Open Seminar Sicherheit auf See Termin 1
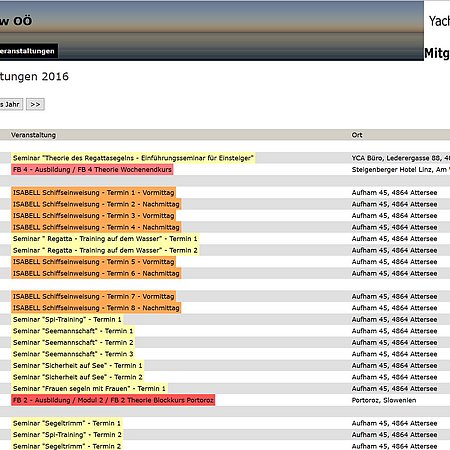 coord(77,365)
